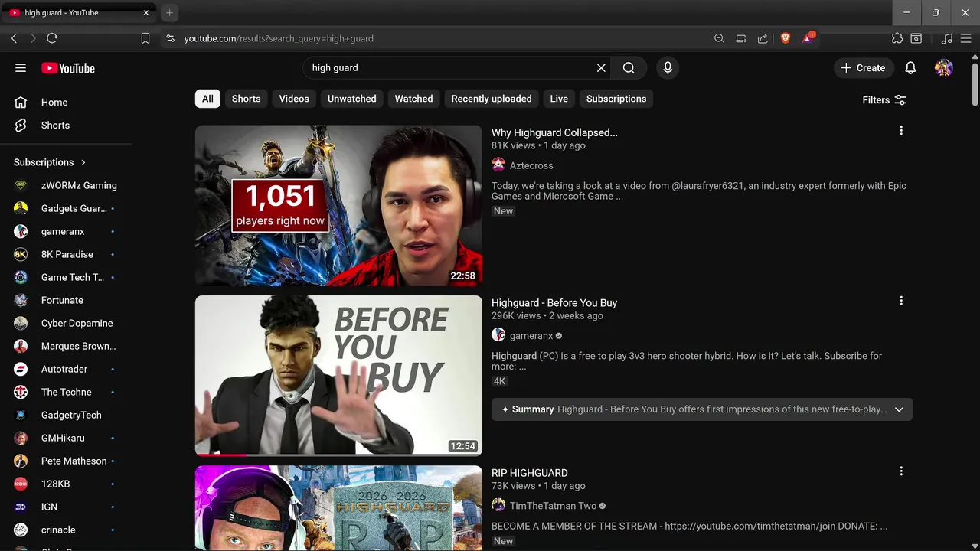Switch to the high guard - YouTube tab
980x551 pixels.
tap(78, 13)
